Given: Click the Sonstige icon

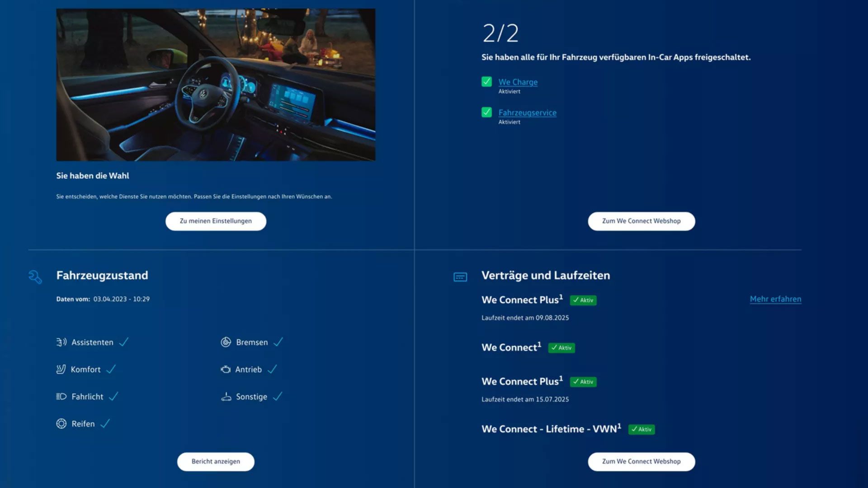Looking at the screenshot, I should pos(226,396).
